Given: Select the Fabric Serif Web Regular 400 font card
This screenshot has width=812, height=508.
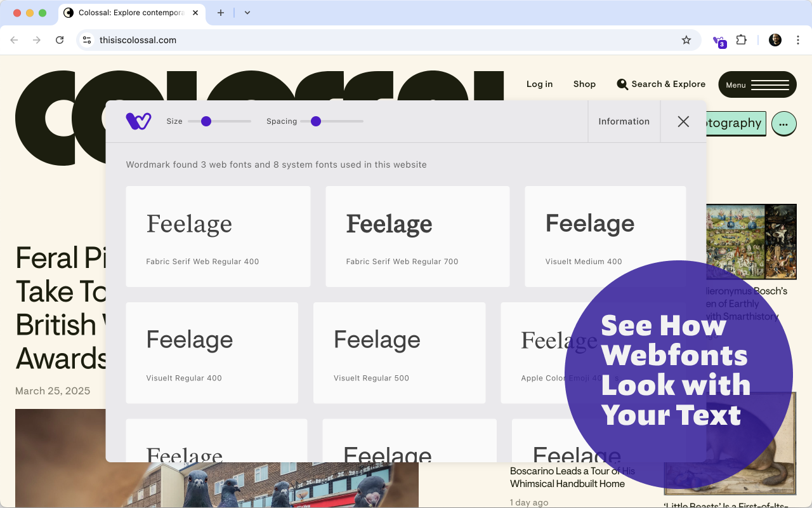Looking at the screenshot, I should [x=218, y=237].
